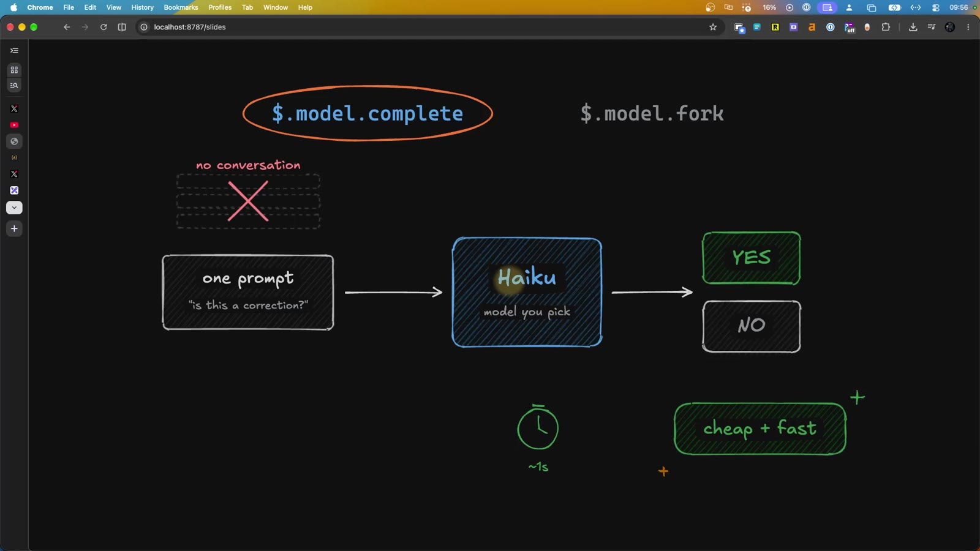Open the Chrome three-dot menu

pos(968,27)
